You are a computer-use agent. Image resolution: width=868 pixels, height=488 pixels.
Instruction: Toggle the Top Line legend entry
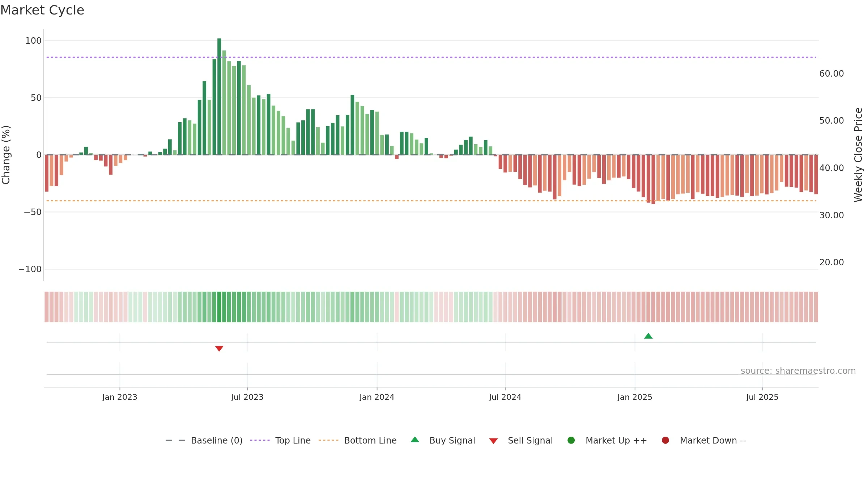tap(280, 440)
